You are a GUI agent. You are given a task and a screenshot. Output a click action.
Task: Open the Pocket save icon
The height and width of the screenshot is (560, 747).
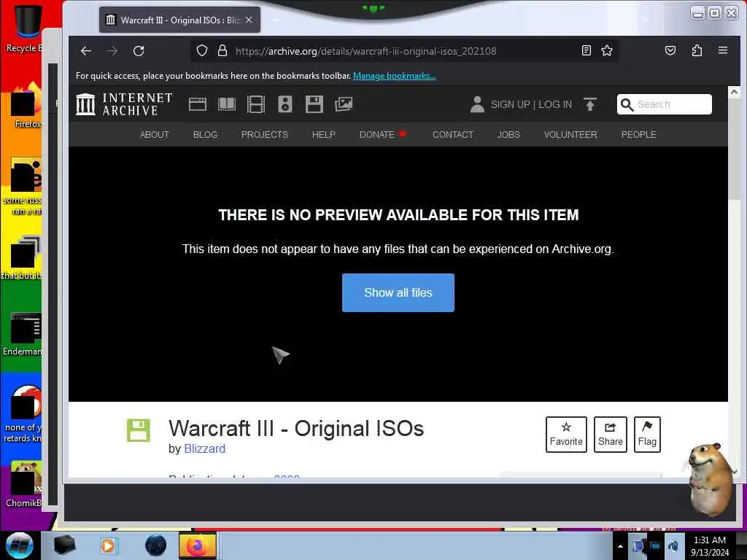670,50
